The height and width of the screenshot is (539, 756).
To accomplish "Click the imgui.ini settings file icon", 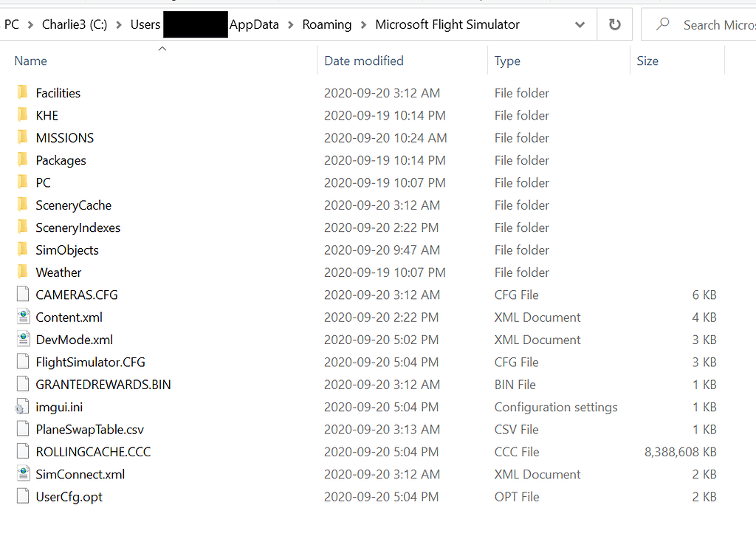I will pyautogui.click(x=22, y=407).
